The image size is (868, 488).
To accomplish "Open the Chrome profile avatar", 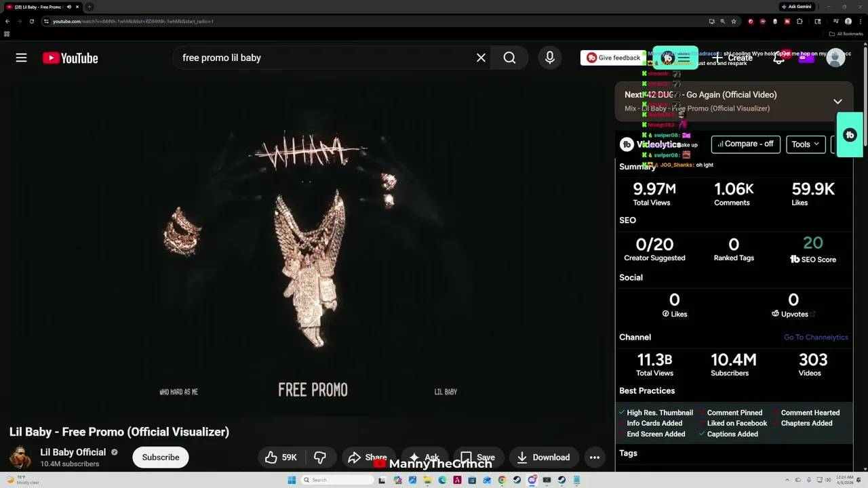I will coord(848,21).
